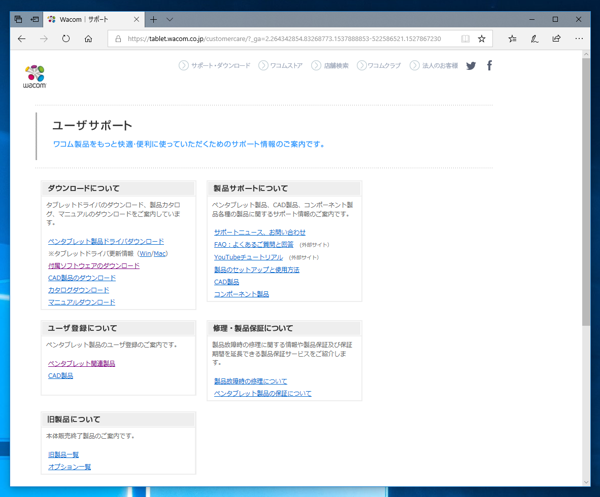This screenshot has width=600, height=497.
Task: Open FAQ よくあるご質問と回答 link
Action: (254, 244)
